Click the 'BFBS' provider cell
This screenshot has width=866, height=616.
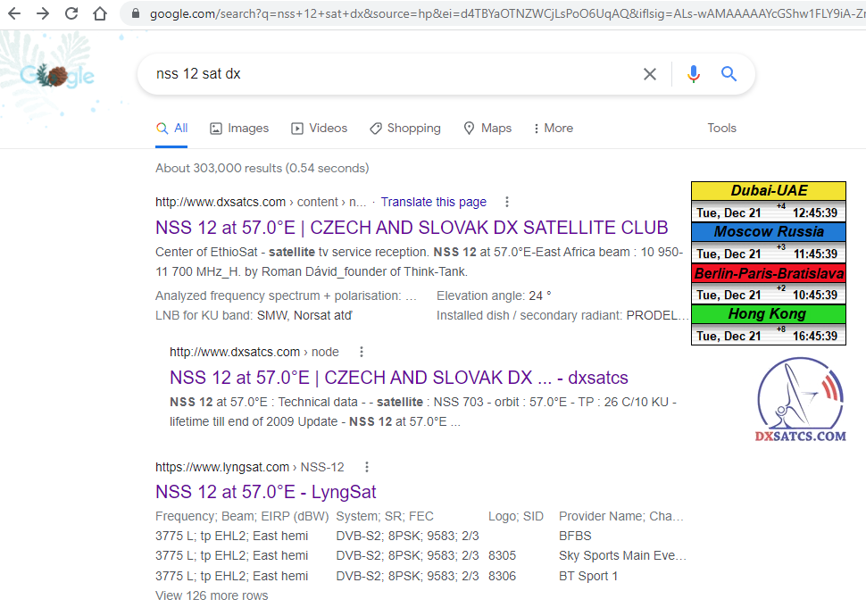tap(575, 536)
